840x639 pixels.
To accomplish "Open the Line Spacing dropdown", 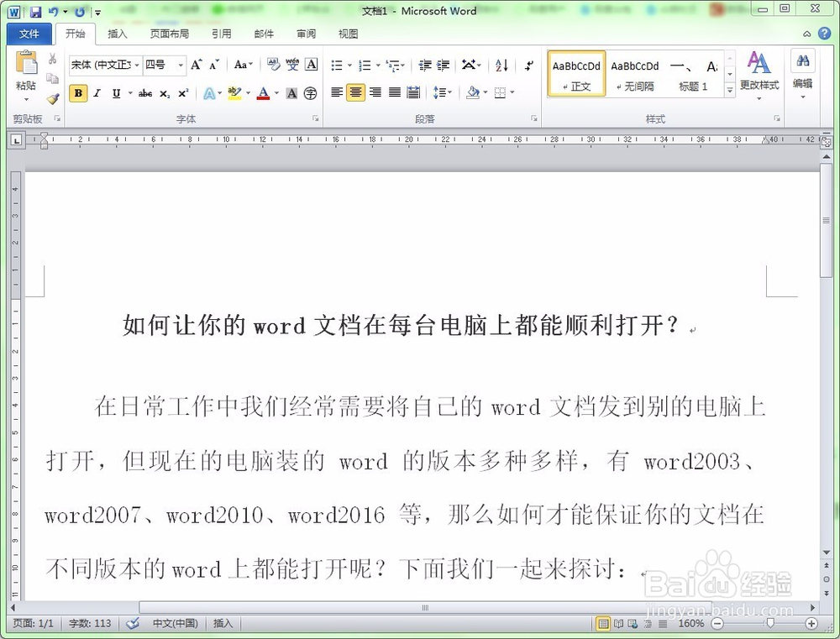I will pos(443,92).
